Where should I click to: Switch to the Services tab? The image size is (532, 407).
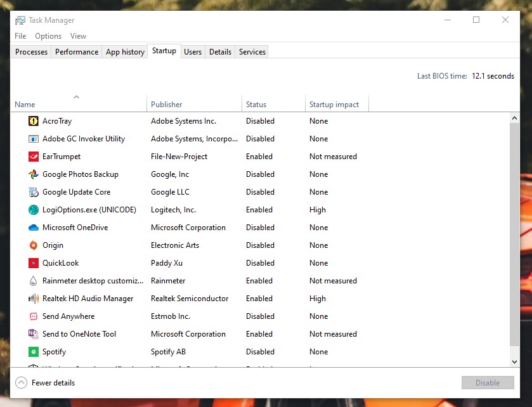pyautogui.click(x=252, y=52)
